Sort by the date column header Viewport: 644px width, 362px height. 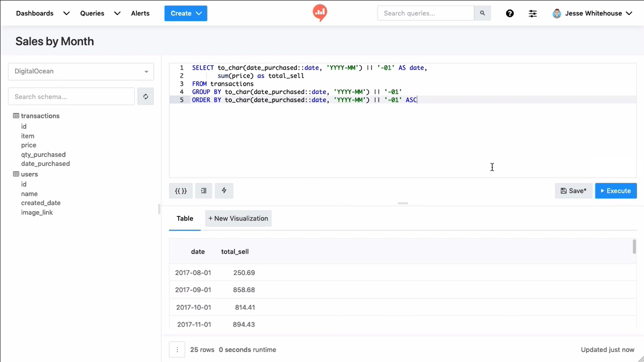(x=198, y=252)
